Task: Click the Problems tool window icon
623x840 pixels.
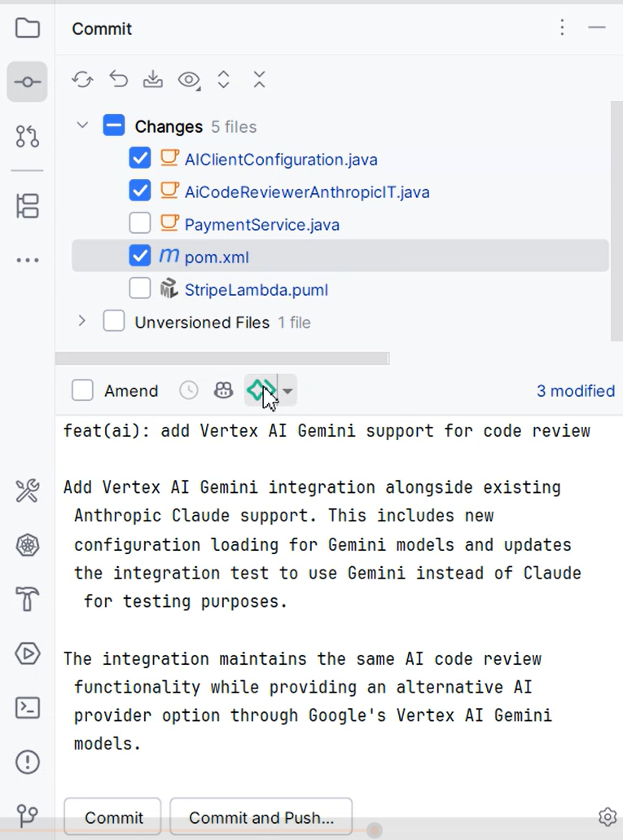Action: [27, 762]
